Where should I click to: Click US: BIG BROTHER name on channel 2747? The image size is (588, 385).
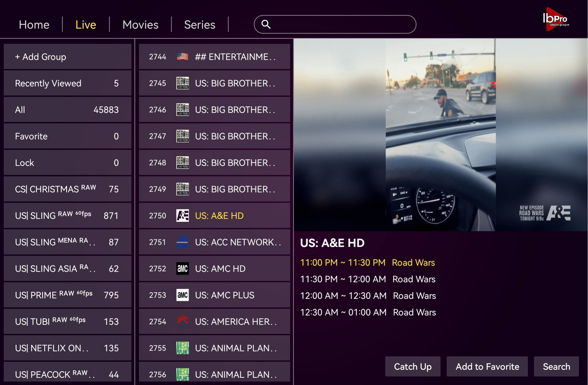coord(235,136)
